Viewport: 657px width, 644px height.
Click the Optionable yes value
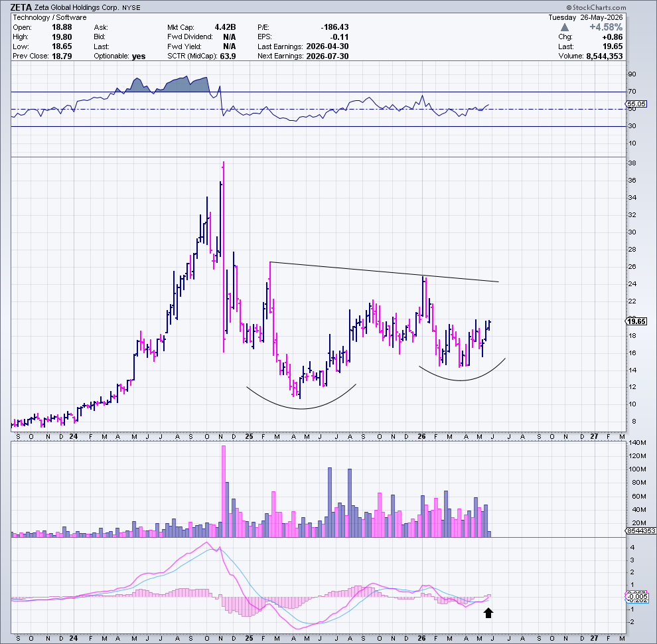(x=139, y=56)
